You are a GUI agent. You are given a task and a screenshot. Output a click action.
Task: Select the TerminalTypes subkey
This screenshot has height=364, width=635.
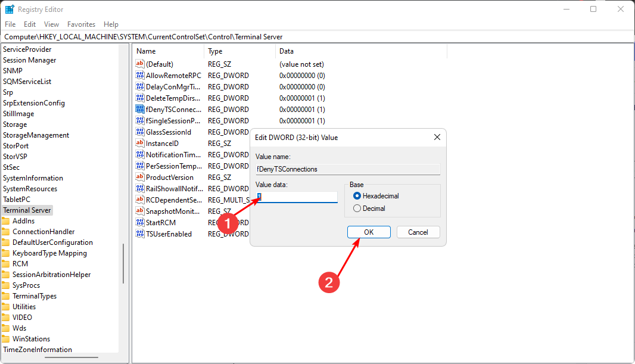click(x=35, y=296)
